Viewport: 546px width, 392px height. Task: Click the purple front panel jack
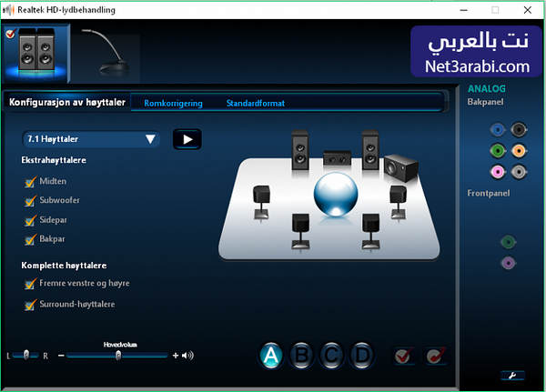[x=509, y=263]
